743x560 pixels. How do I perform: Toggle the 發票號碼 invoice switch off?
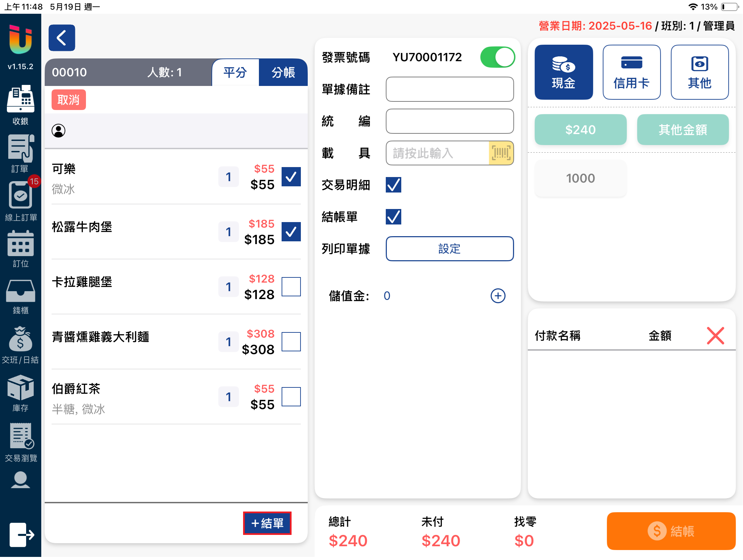497,57
